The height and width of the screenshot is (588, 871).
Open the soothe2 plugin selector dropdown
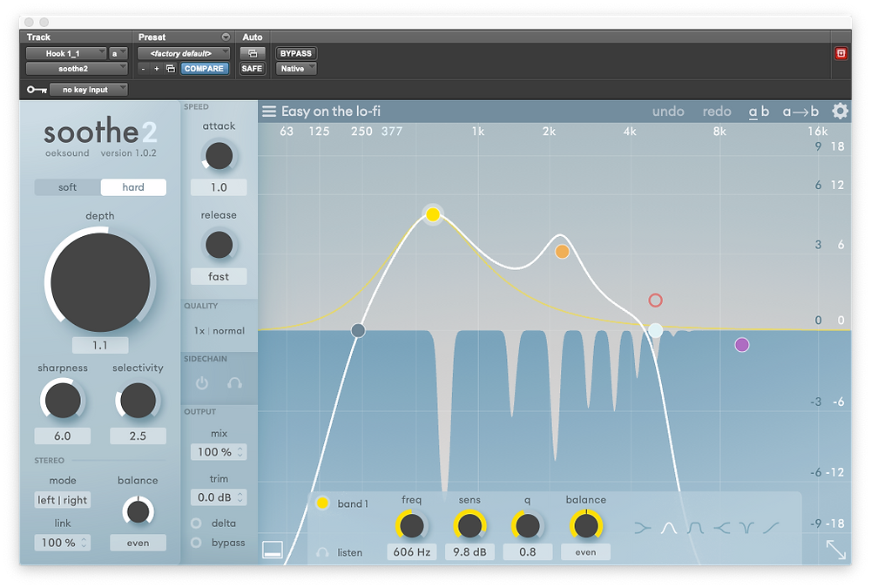[76, 68]
